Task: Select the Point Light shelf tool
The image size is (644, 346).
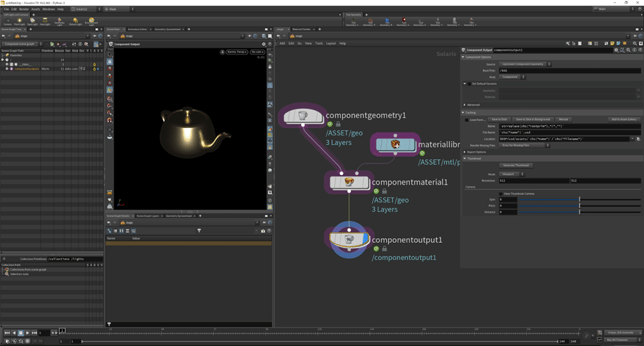Action: point(20,21)
